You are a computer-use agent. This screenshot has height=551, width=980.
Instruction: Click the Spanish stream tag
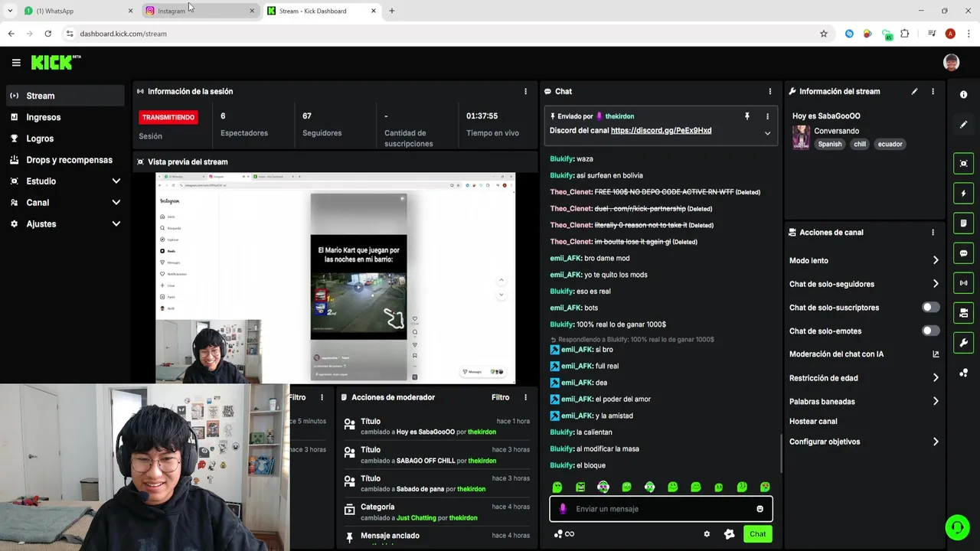point(829,144)
